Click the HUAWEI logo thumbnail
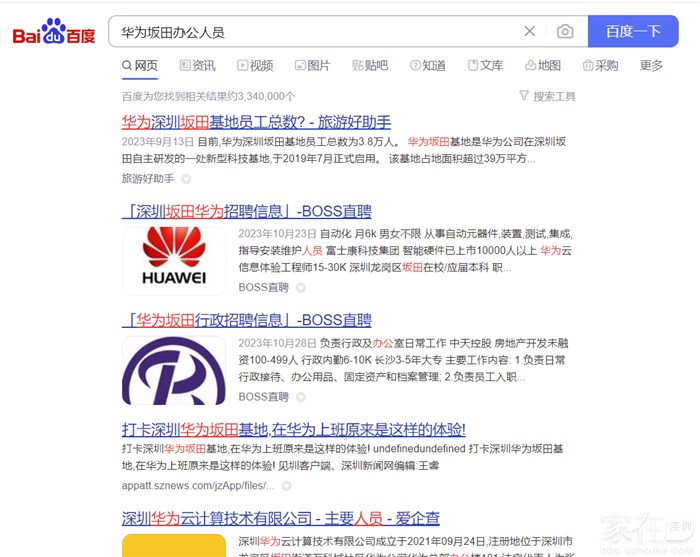Screen dimensions: 700x557 coord(174,260)
